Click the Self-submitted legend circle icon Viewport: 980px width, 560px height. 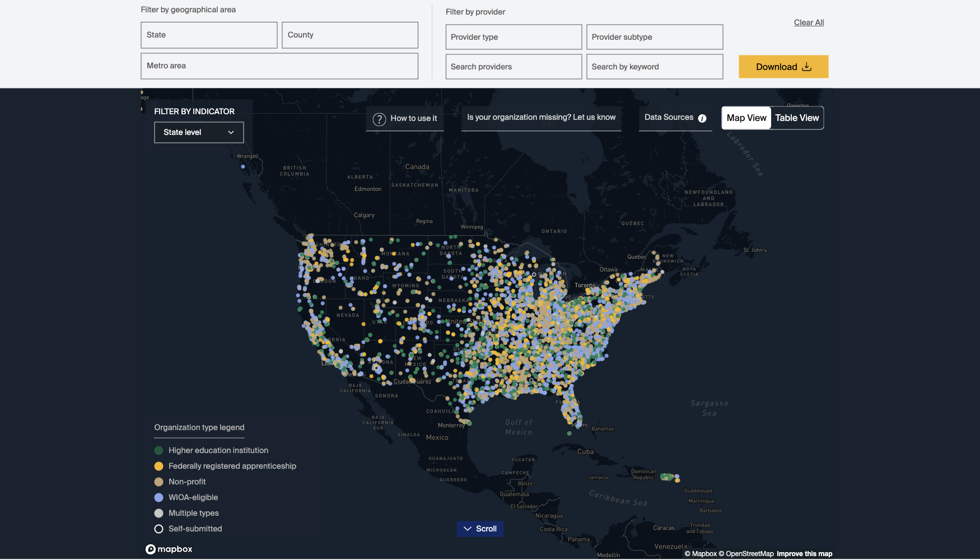(x=159, y=529)
